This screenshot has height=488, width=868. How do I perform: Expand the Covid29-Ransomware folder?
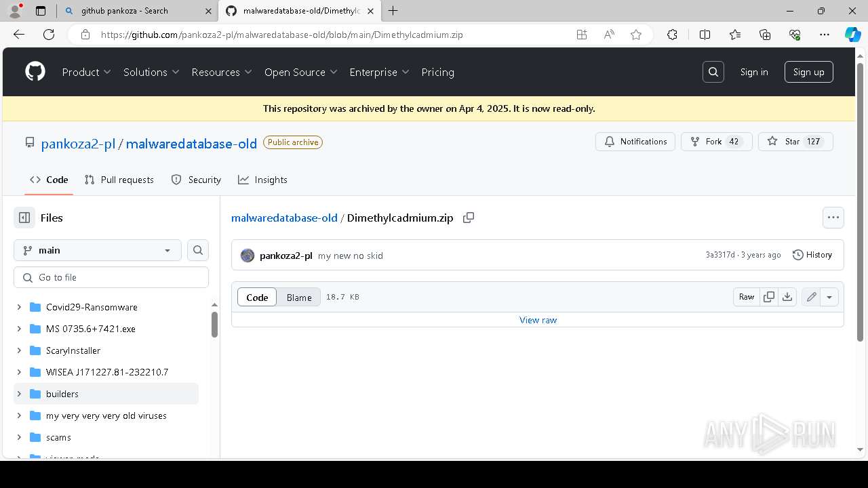pos(19,307)
